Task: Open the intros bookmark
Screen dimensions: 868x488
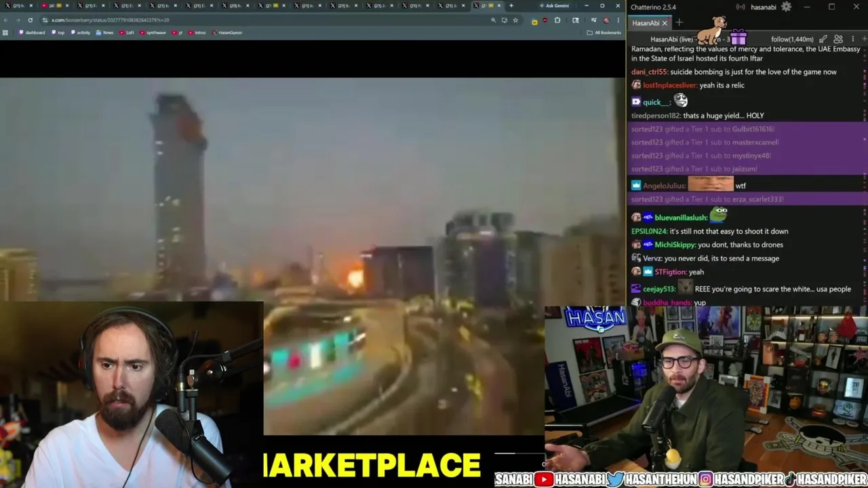Action: [x=197, y=33]
